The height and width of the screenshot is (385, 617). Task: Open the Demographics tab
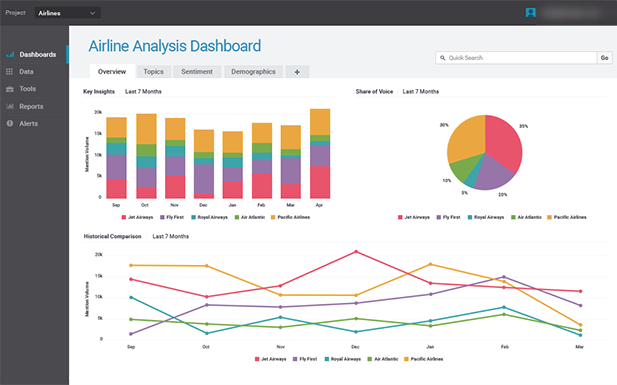pyautogui.click(x=253, y=72)
